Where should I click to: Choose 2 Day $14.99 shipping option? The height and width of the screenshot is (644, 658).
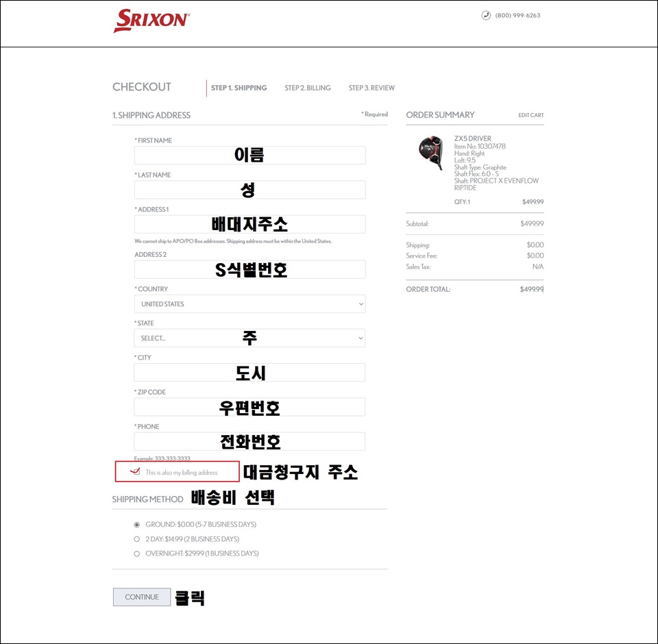pyautogui.click(x=137, y=539)
